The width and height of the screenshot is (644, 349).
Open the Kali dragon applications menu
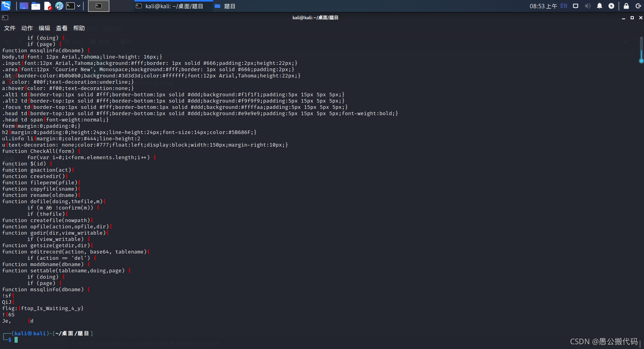coord(6,6)
